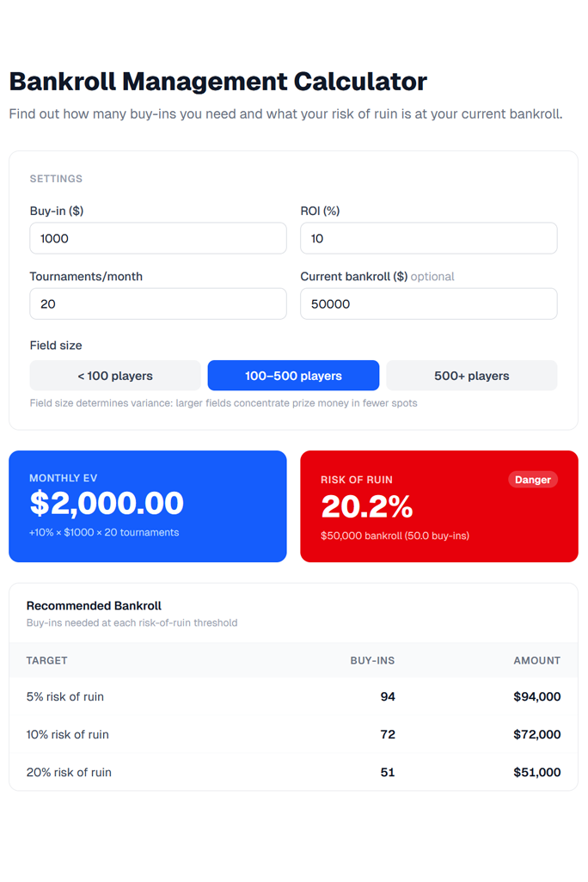Click the TARGET column header

click(x=46, y=660)
